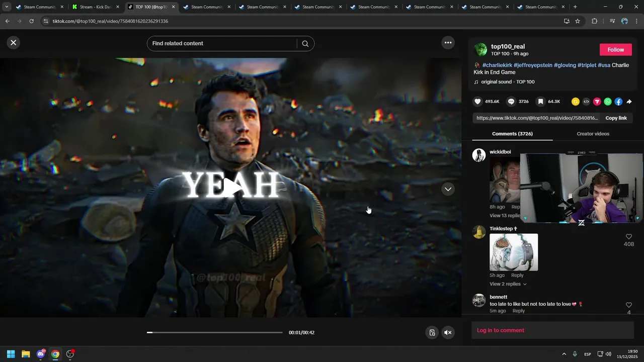Like the video via heart icon 493.6K
Screen dimensions: 644x362
[477, 102]
